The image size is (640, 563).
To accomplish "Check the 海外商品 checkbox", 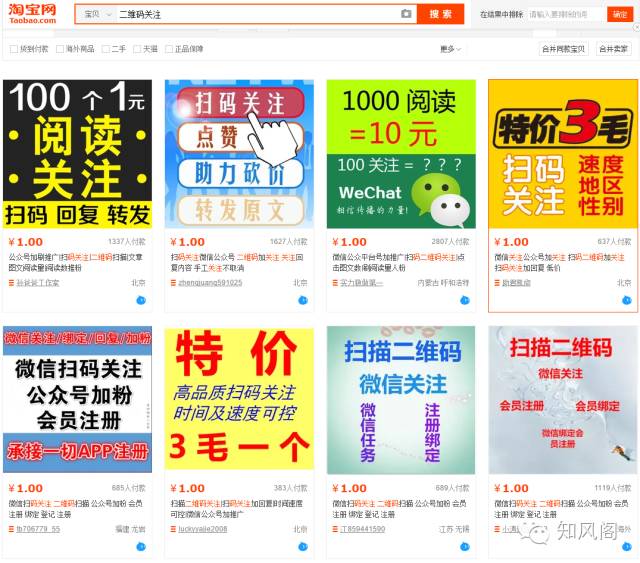I will (x=60, y=49).
